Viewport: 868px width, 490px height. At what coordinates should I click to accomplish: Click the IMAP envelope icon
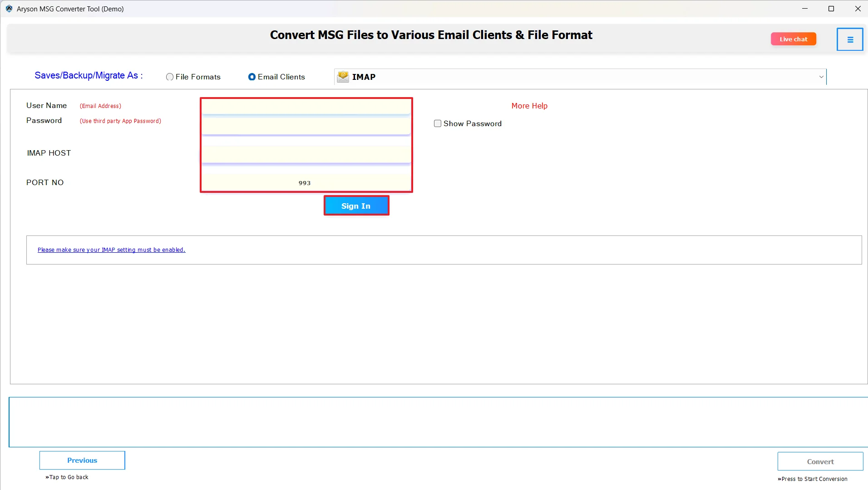coord(343,76)
